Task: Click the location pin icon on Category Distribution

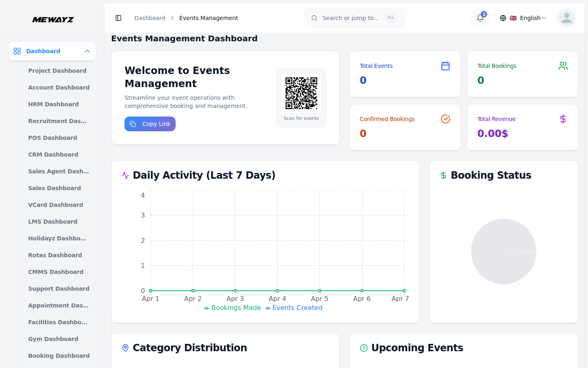Action: click(x=125, y=348)
